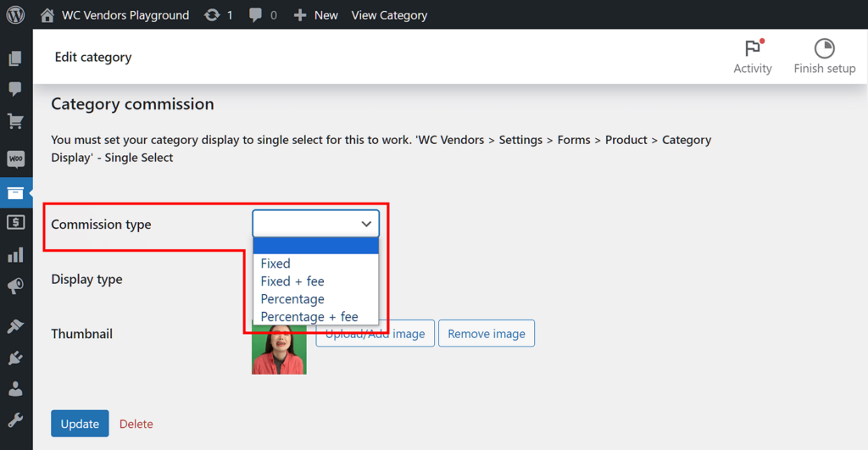Click the Update button
Screen dimensions: 868x450
[x=80, y=424]
